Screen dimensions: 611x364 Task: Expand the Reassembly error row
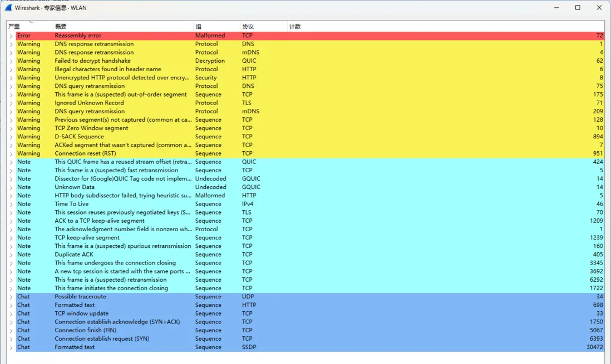pyautogui.click(x=11, y=36)
